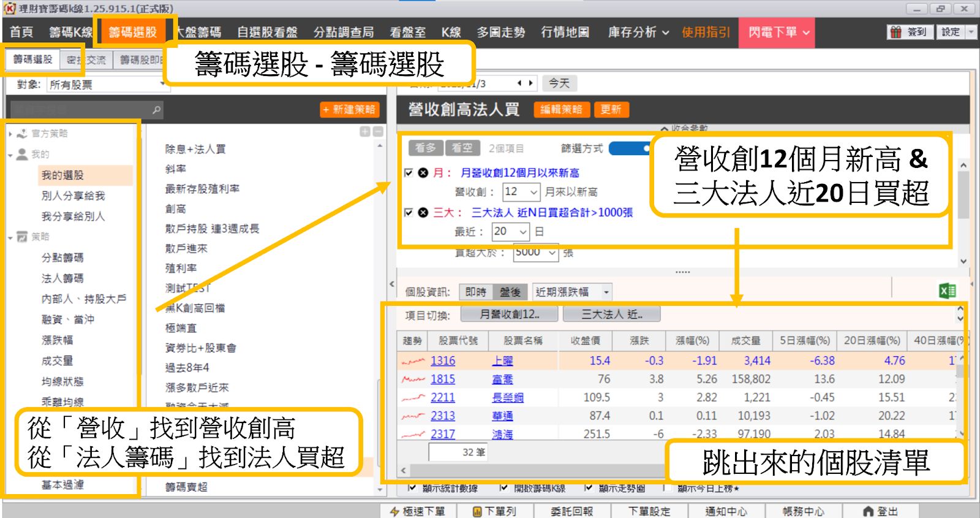Image resolution: width=980 pixels, height=518 pixels.
Task: Open the 閃電下單 button
Action: 778,32
